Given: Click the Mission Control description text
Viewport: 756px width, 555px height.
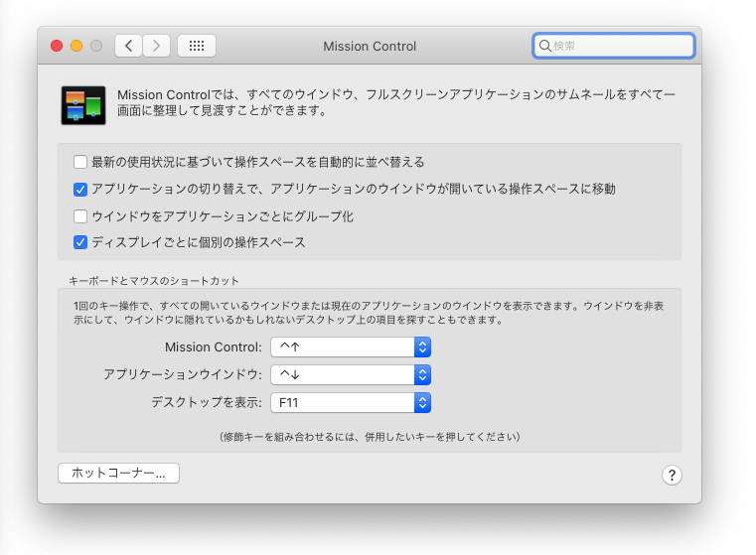Looking at the screenshot, I should [395, 102].
